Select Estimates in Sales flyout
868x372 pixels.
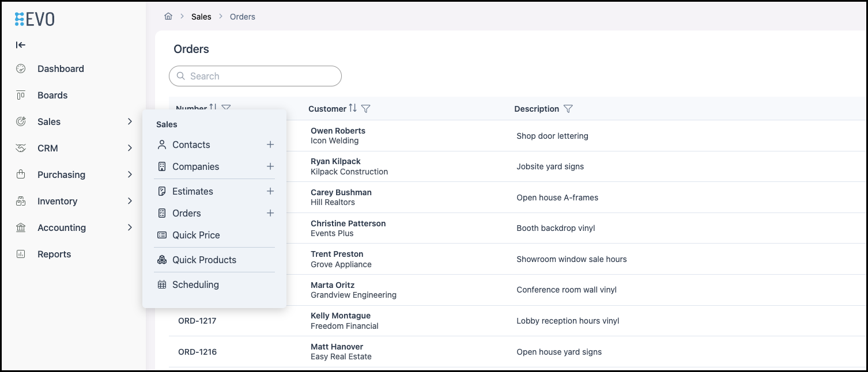coord(193,191)
